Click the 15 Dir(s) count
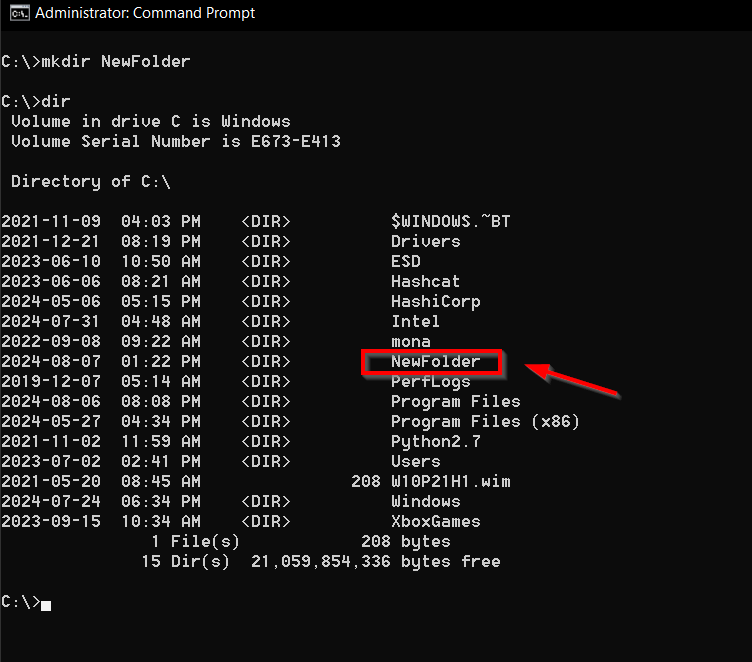This screenshot has width=752, height=662. [x=185, y=562]
